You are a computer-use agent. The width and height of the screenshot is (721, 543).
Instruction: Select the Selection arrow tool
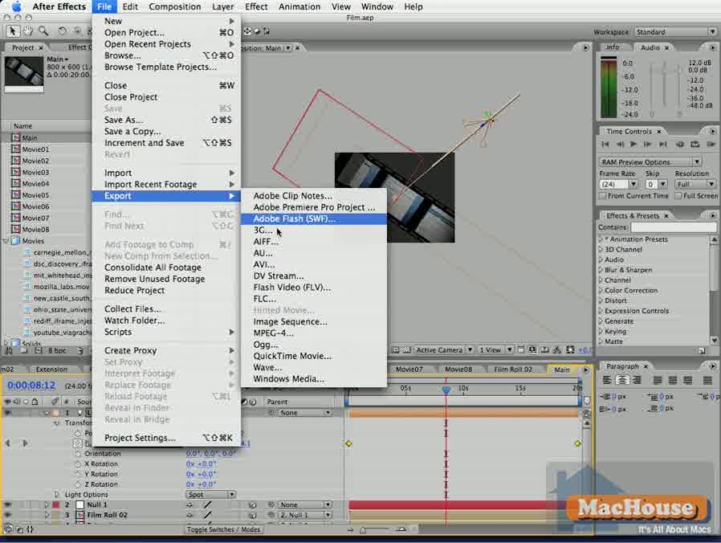(x=12, y=31)
